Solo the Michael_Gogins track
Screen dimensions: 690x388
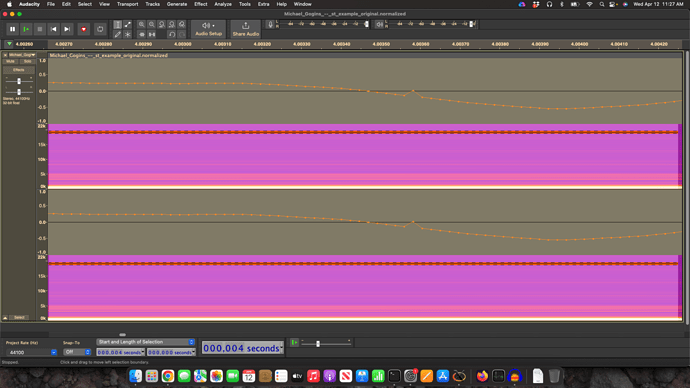pos(27,62)
